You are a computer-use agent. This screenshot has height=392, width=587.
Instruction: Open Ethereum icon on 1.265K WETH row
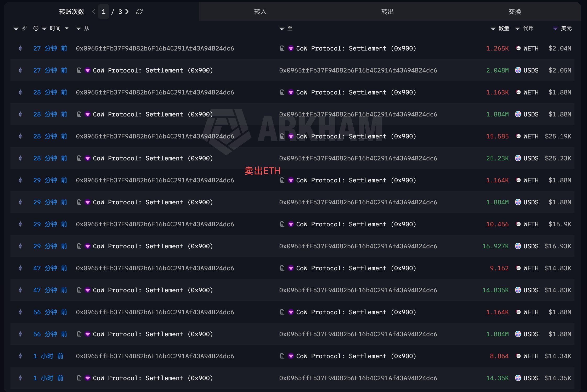click(20, 48)
